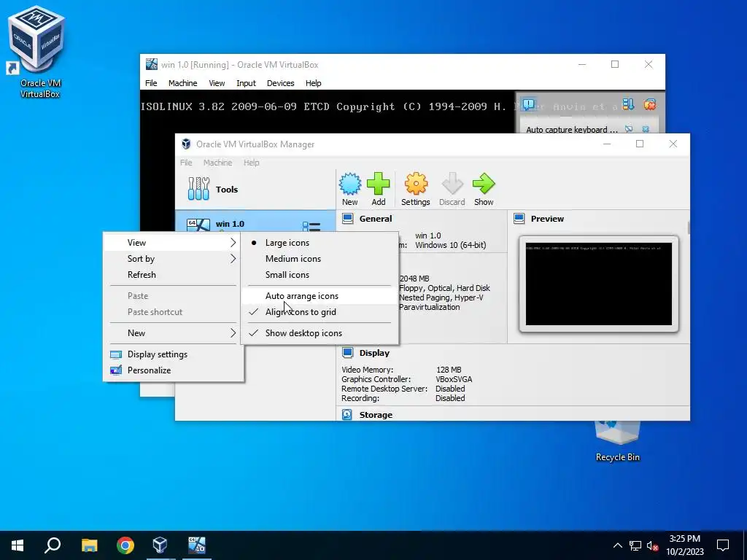Click the notification center speech-bubble icon in VM window

[x=529, y=104]
